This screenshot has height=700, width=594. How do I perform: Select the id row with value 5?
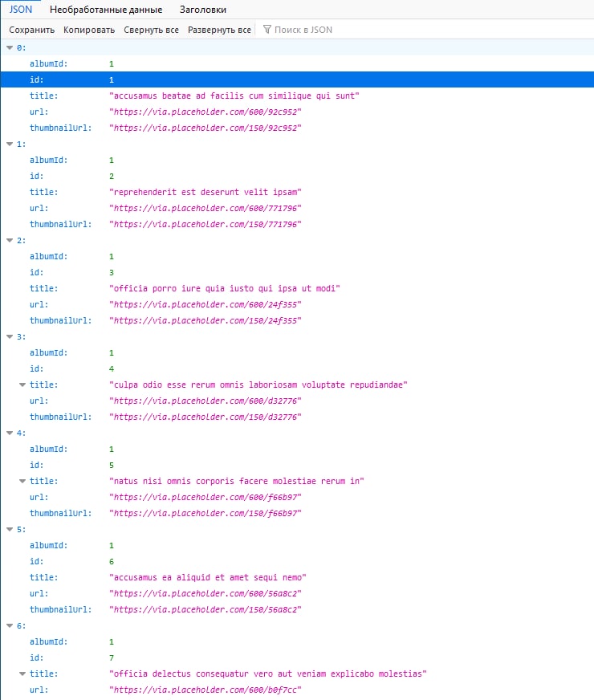[x=297, y=465]
